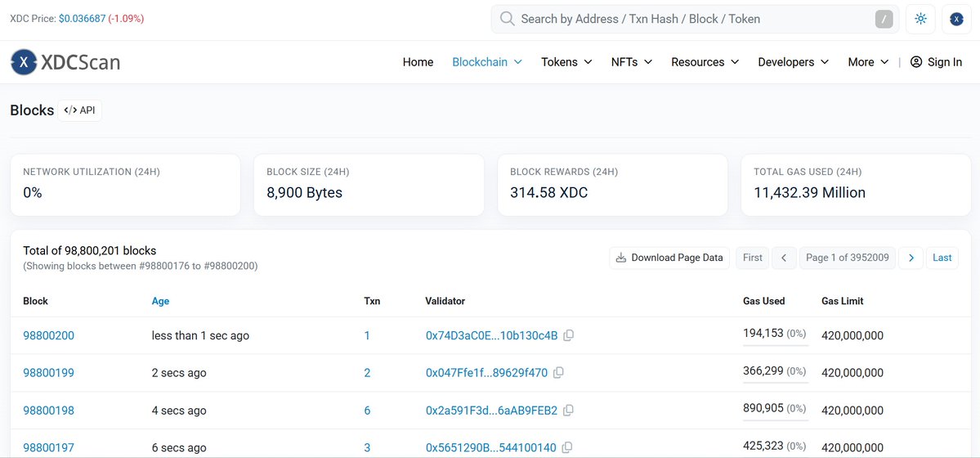Select the Block Size 8,900 Bytes card
This screenshot has height=458, width=980.
[x=369, y=185]
